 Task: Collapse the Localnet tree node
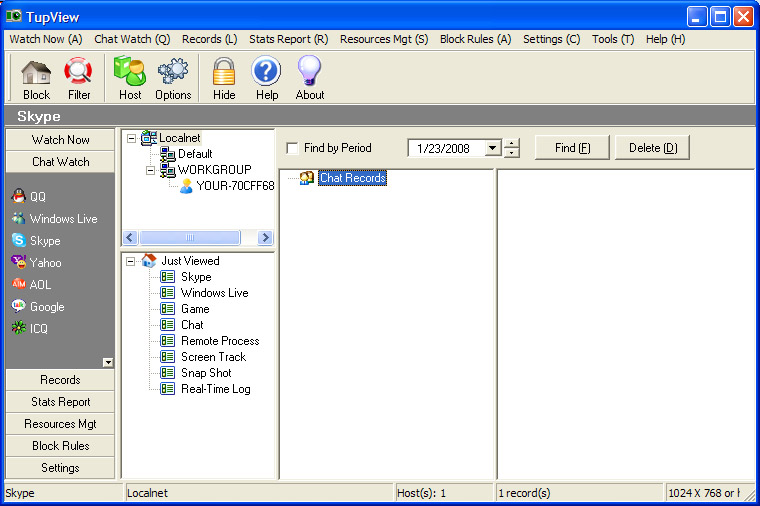tap(131, 138)
